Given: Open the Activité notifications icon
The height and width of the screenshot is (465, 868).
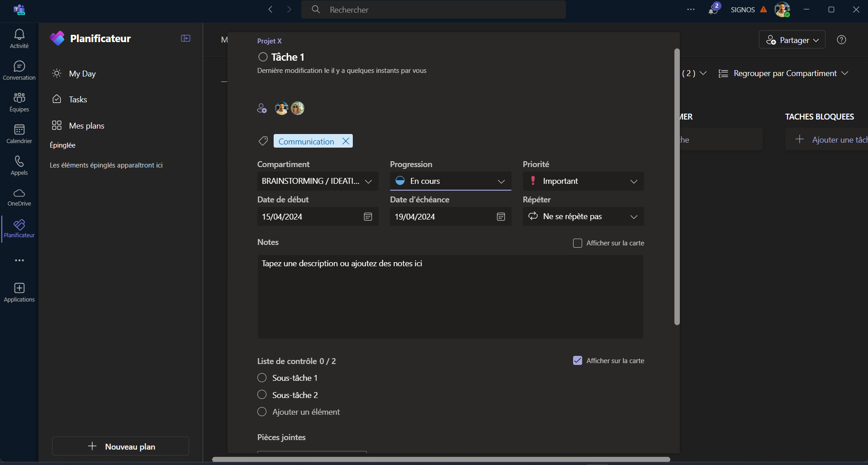Looking at the screenshot, I should [19, 38].
